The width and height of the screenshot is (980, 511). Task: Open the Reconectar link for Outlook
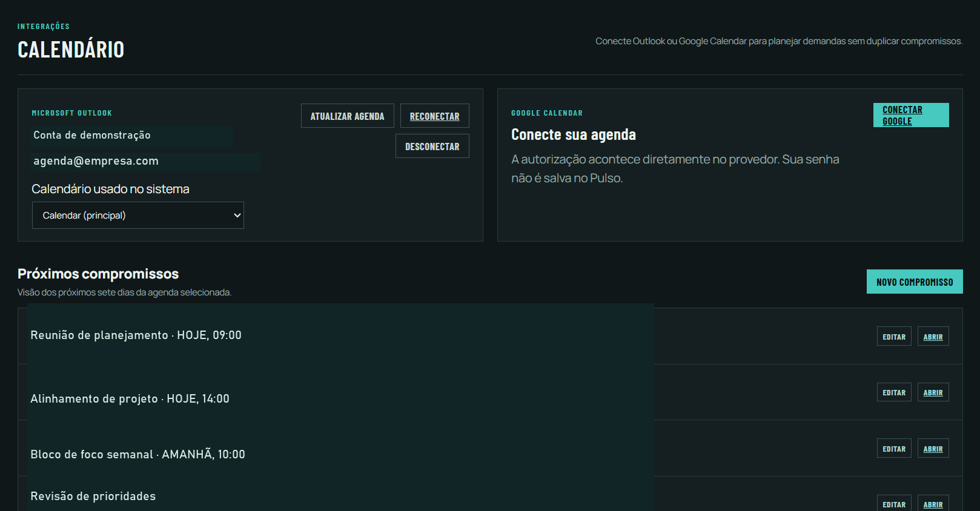coord(434,116)
